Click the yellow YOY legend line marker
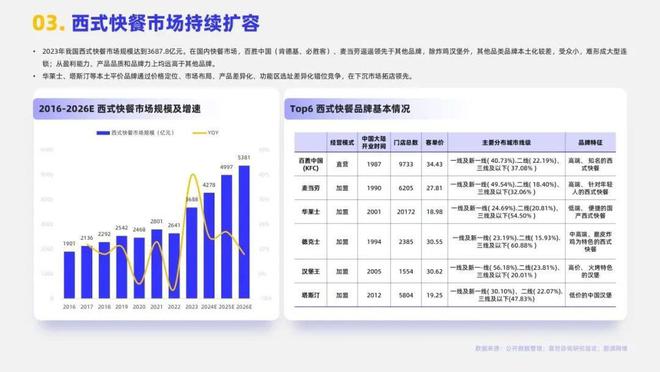This screenshot has height=372, width=660. click(x=199, y=133)
